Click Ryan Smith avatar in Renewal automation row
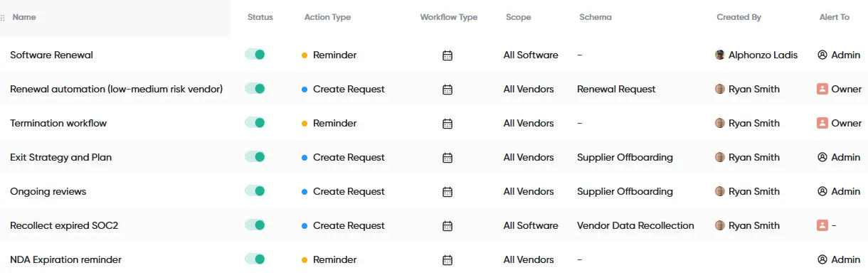 click(720, 89)
